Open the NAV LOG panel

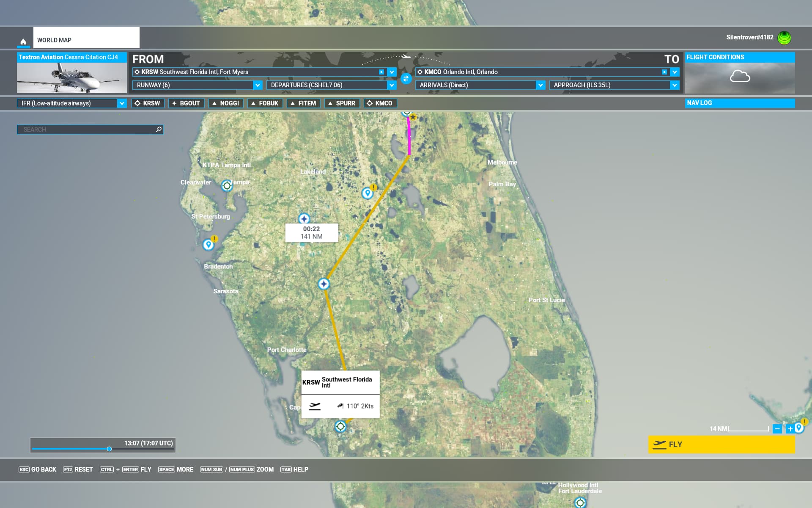(739, 103)
